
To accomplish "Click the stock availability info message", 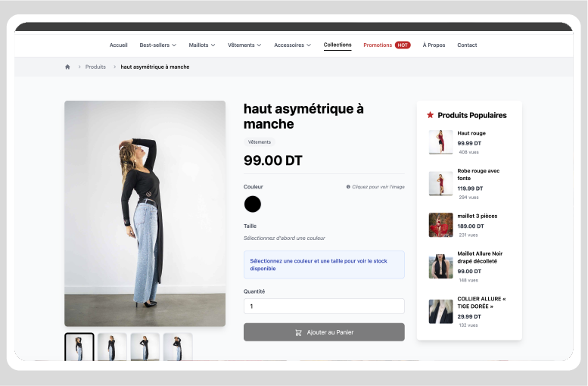I will point(324,265).
